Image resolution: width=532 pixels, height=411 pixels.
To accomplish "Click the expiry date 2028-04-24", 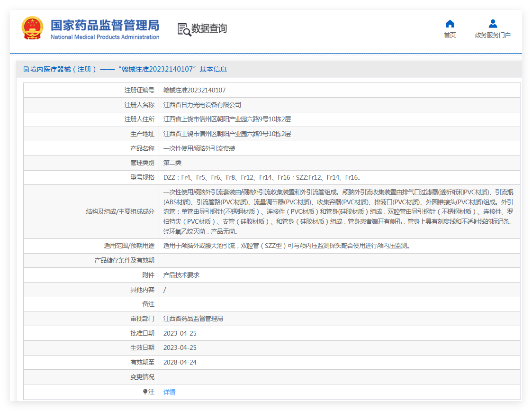I will point(180,363).
